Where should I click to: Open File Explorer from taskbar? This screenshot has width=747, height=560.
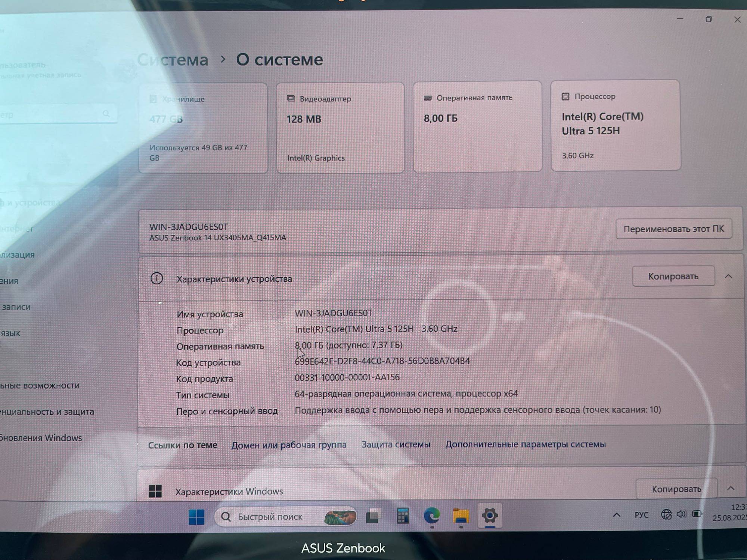pyautogui.click(x=461, y=516)
